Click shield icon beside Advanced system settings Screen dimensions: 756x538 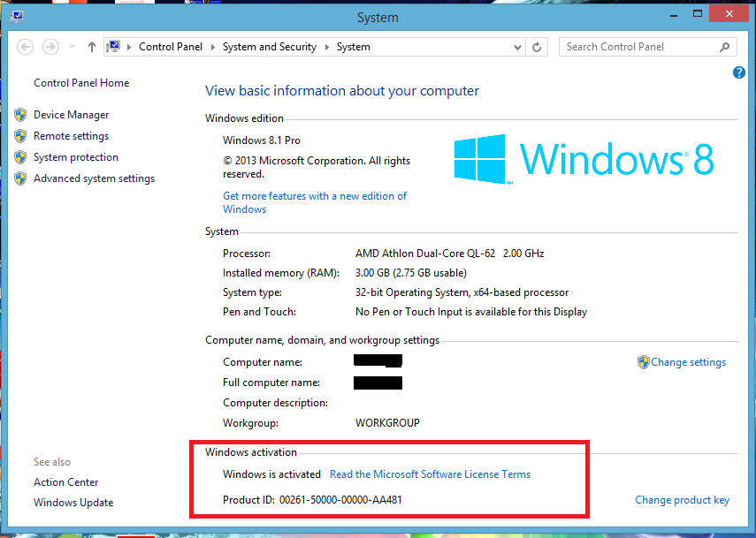20,178
